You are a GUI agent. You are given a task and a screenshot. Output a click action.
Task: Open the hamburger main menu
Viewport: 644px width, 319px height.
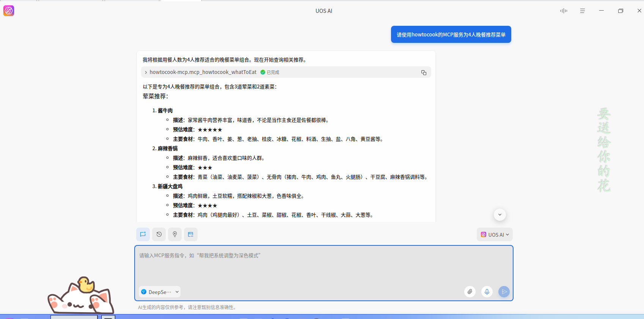(583, 11)
